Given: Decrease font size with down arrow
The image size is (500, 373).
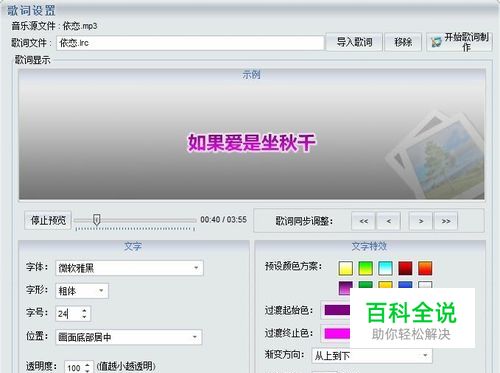Looking at the screenshot, I should pos(84,317).
